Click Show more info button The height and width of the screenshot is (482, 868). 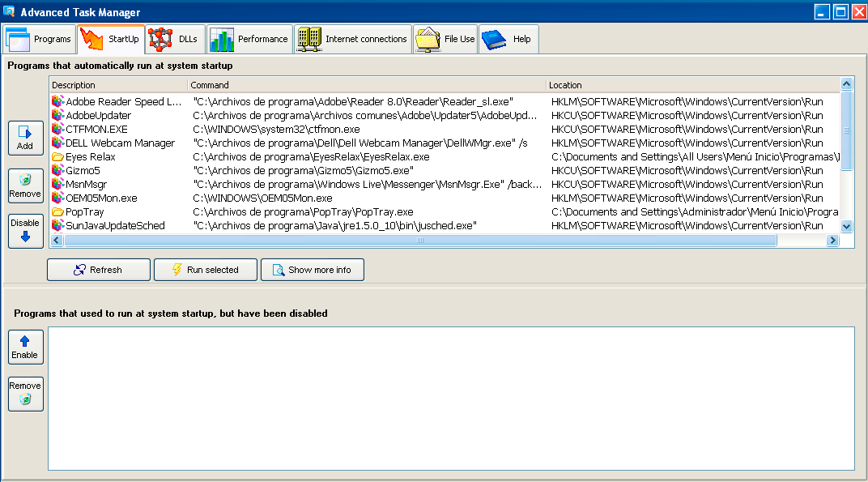tap(313, 270)
